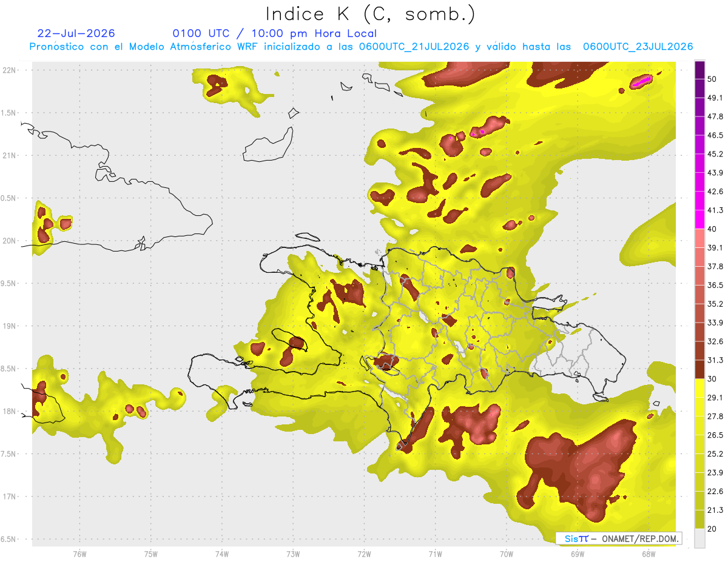Click the date label '22-Jul-2026'
This screenshot has height=562, width=728.
click(x=76, y=33)
